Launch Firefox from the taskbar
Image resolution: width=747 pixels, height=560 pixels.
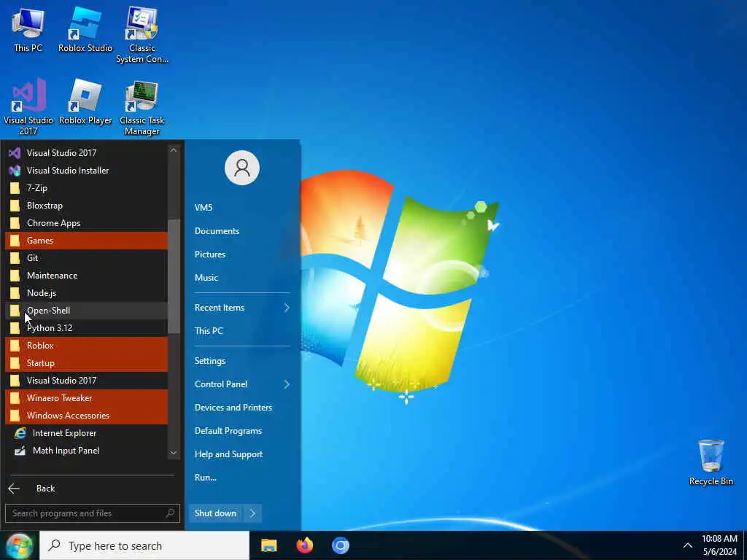point(304,545)
